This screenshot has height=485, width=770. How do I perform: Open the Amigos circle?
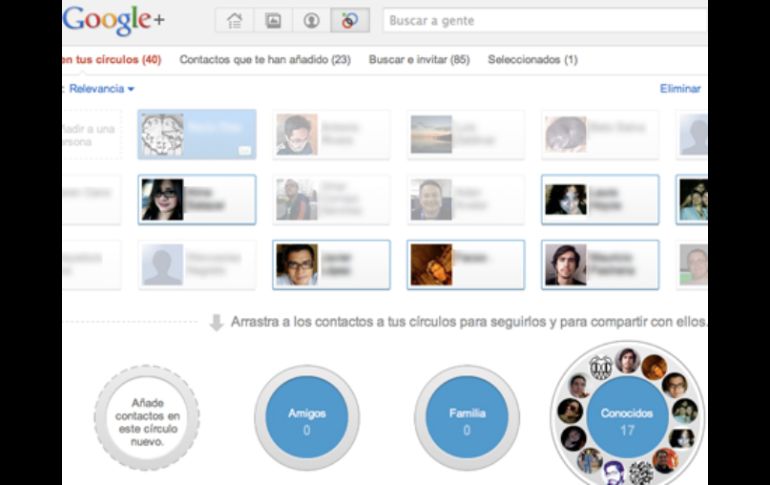tap(306, 418)
